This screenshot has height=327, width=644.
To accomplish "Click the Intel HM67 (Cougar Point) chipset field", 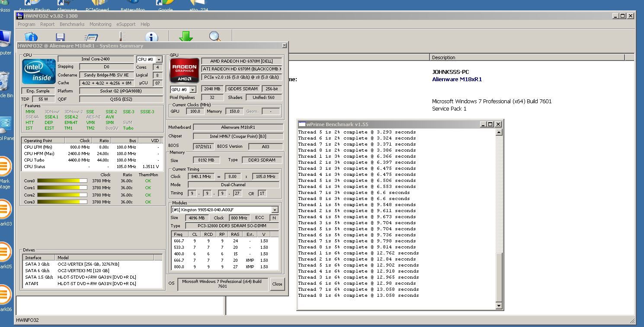I will pyautogui.click(x=238, y=137).
